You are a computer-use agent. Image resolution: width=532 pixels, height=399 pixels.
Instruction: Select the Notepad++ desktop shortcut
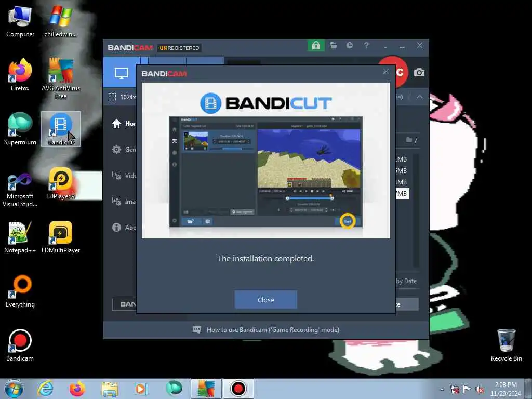pyautogui.click(x=20, y=237)
